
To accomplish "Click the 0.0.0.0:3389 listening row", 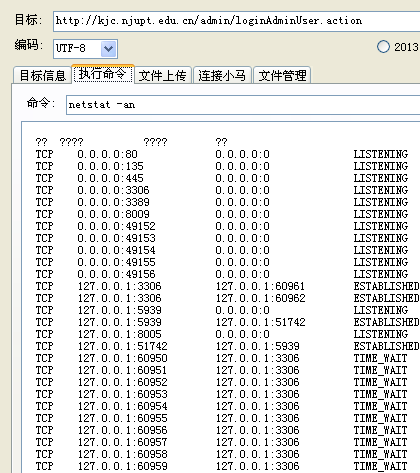I will pos(222,202).
